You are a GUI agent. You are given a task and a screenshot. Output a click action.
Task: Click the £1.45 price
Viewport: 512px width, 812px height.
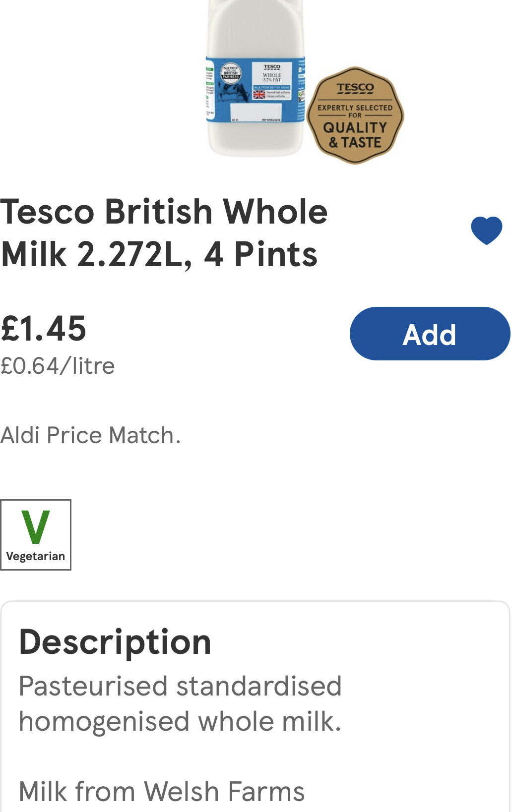[x=44, y=329]
